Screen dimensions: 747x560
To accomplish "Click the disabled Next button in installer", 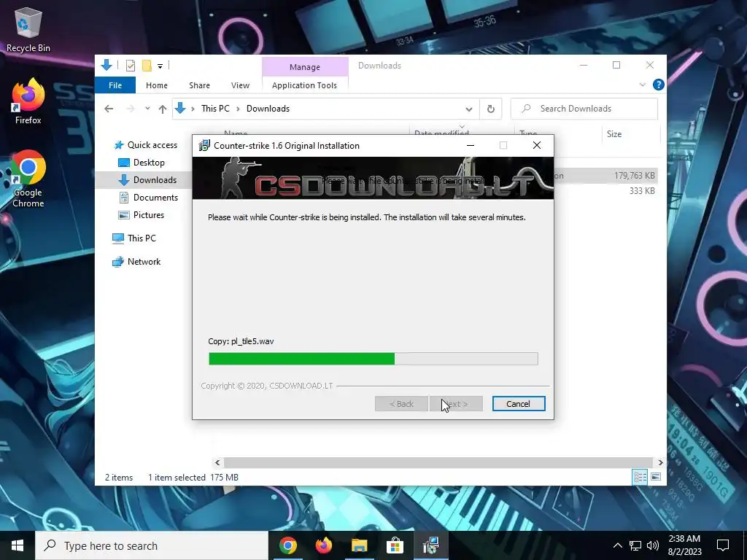I will [x=457, y=404].
